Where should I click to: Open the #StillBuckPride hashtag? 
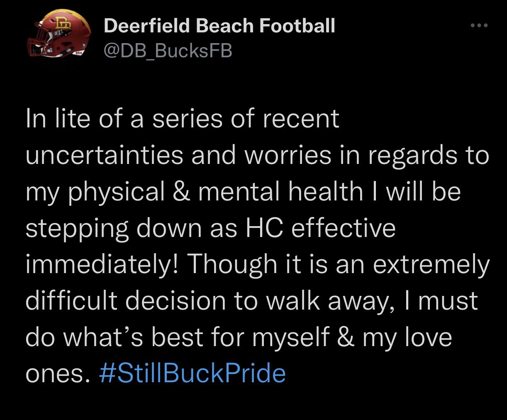pyautogui.click(x=193, y=373)
